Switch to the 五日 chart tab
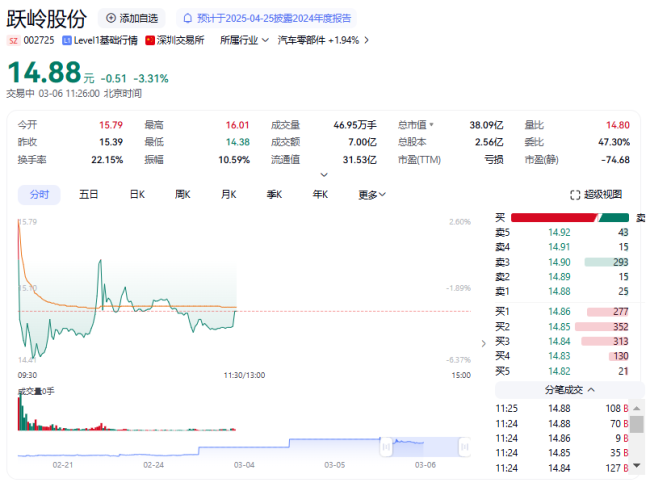 (88, 194)
